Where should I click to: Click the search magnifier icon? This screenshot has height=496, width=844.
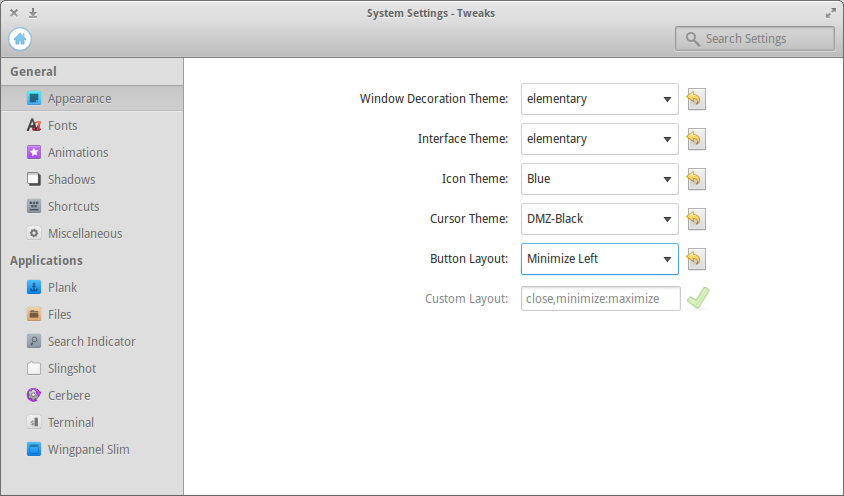tap(693, 39)
